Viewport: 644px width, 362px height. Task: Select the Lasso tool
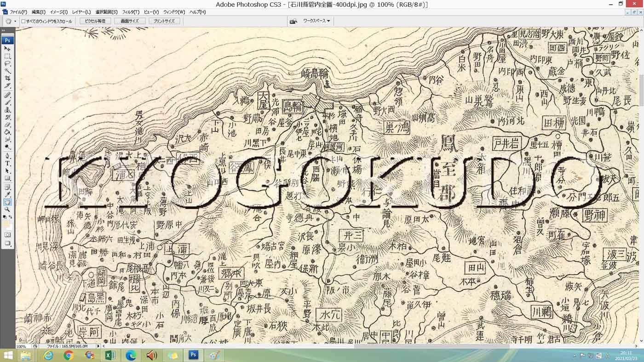pos(7,64)
